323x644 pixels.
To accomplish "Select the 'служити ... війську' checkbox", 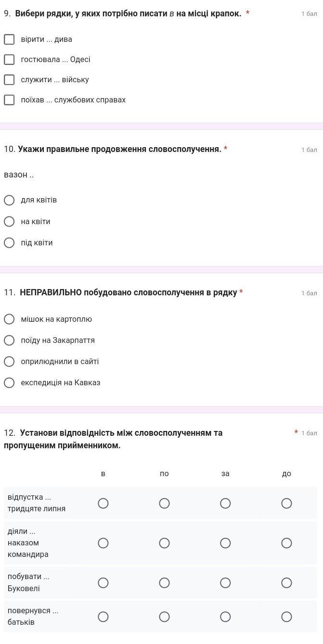I will tap(9, 80).
